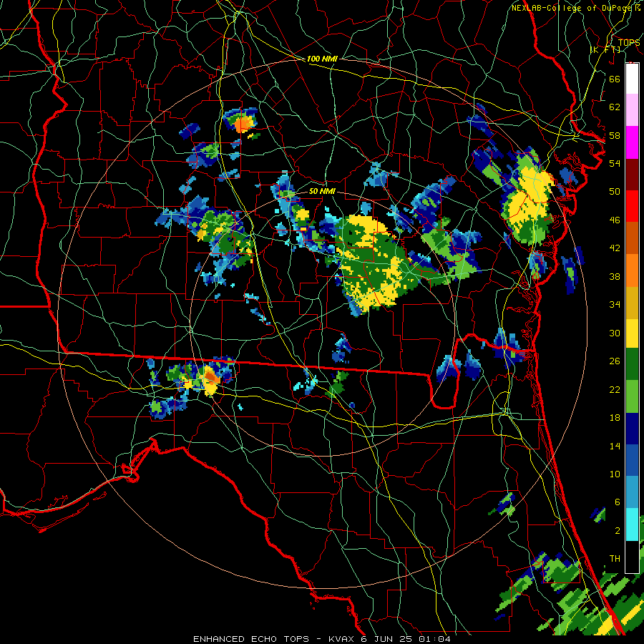Click the 34 value on the legend
Image resolution: width=644 pixels, height=644 pixels.
tap(615, 305)
